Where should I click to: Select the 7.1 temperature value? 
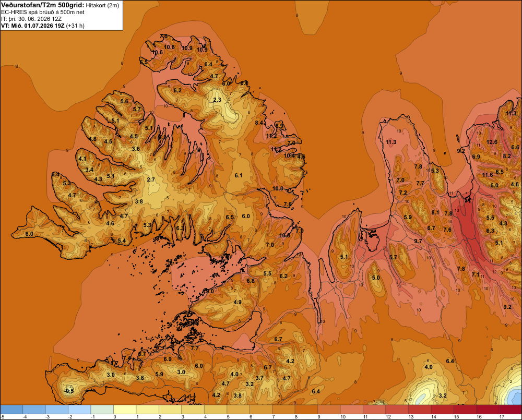click(x=476, y=274)
